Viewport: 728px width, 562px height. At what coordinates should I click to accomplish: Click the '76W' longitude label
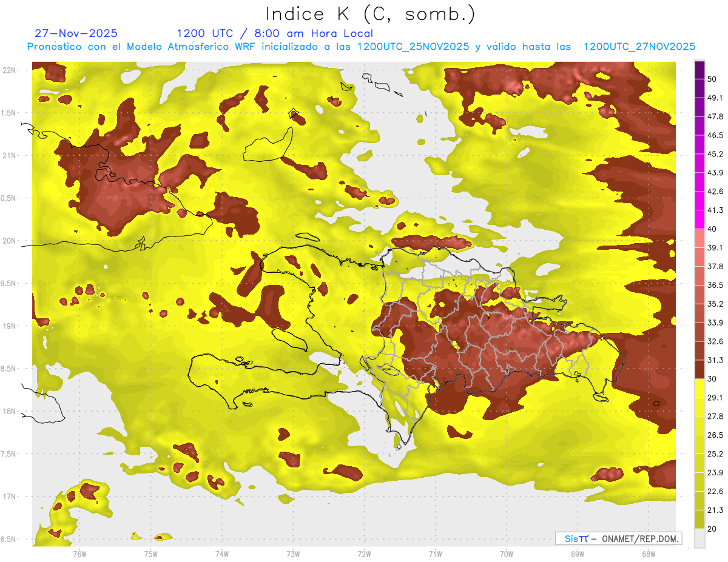[79, 554]
